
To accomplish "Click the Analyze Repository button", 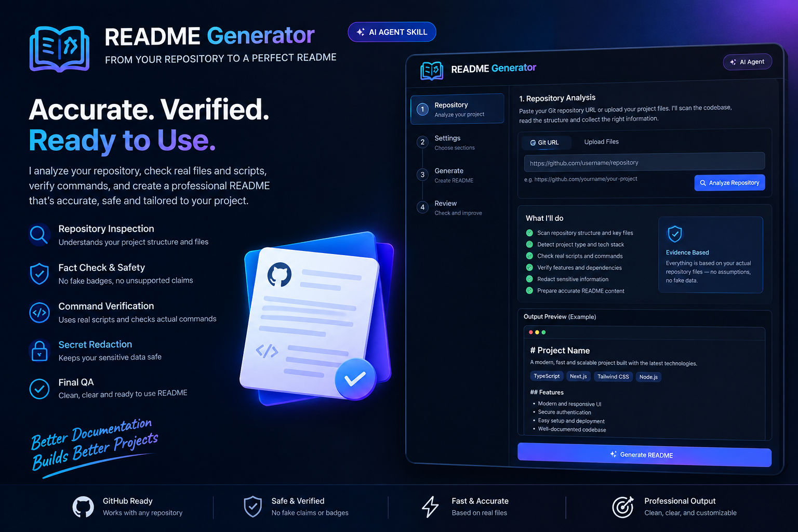I will tap(729, 183).
